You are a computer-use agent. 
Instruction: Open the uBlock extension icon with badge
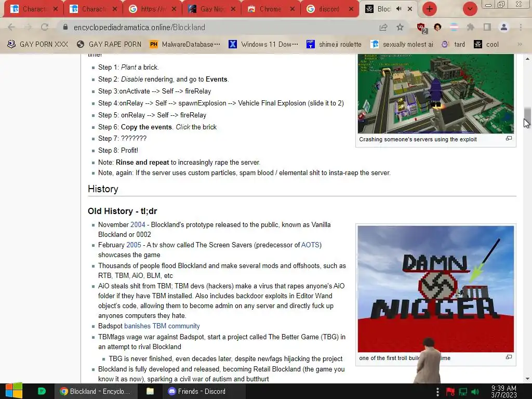click(422, 28)
